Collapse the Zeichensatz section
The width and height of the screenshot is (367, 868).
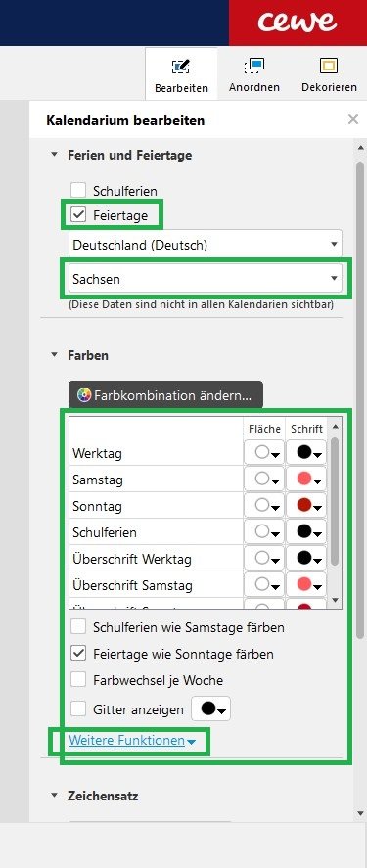[54, 796]
